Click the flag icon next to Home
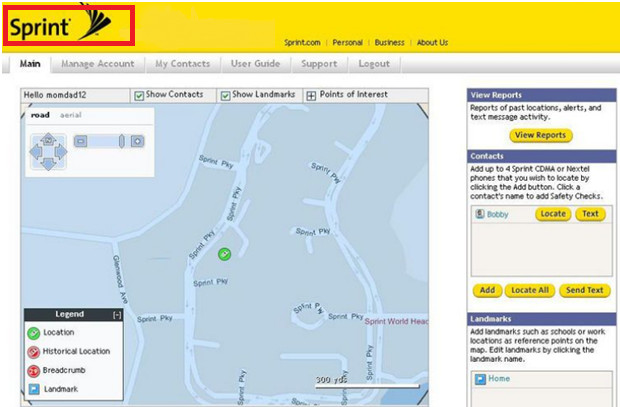The image size is (620, 407). click(x=480, y=379)
